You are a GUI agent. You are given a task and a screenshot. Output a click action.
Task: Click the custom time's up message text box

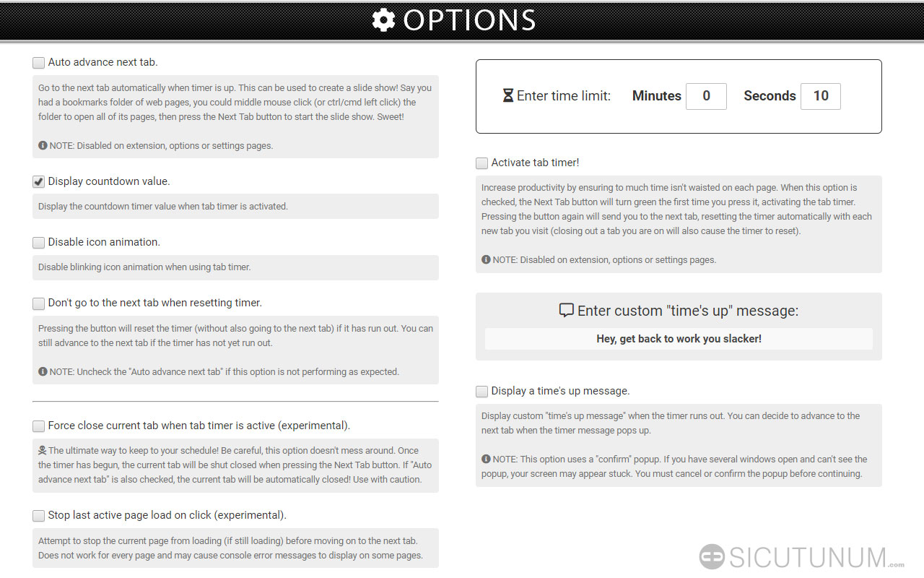click(x=679, y=339)
